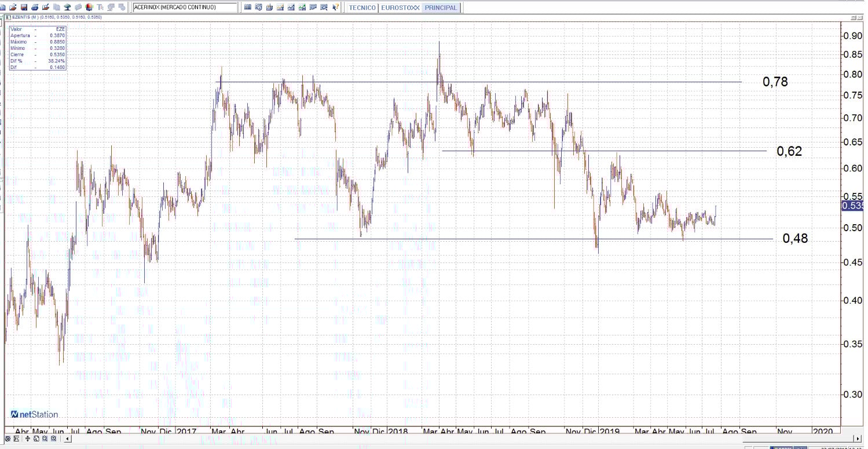Click the first icon right of symbol field

248,8
